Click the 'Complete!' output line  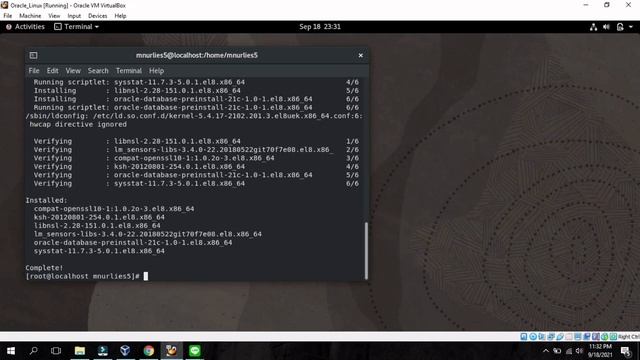[44, 268]
